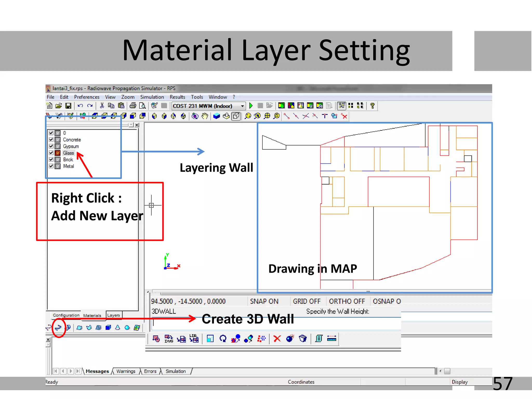This screenshot has width=532, height=399.
Task: Select the Pan hand tool
Action: [x=205, y=116]
